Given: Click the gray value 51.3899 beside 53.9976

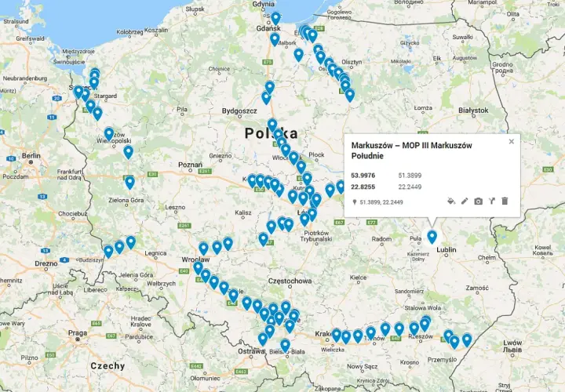Looking at the screenshot, I should [x=410, y=176].
